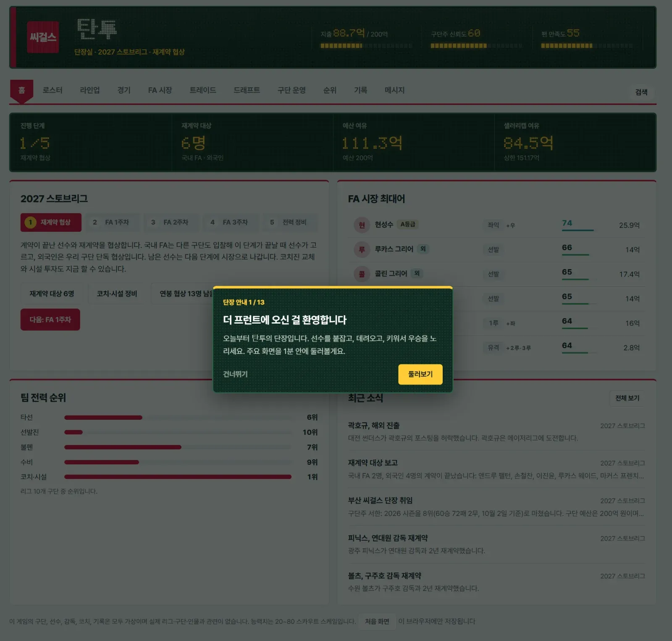The width and height of the screenshot is (672, 641).
Task: Open the 부산 씨걸스 단장 취임 news item
Action: 496,507
